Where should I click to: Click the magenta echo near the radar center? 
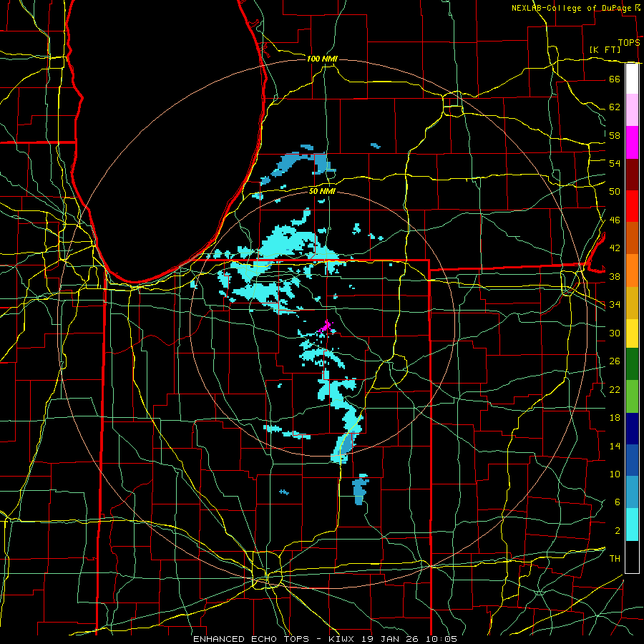coord(326,327)
